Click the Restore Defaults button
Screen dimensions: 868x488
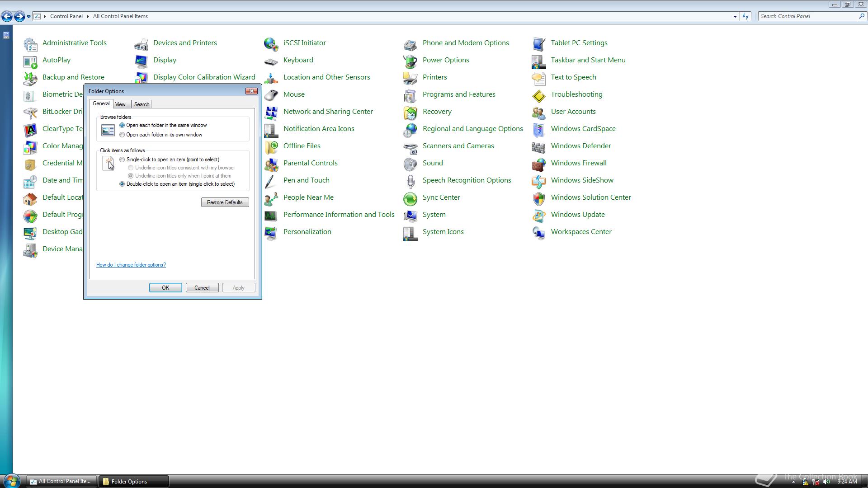(225, 202)
